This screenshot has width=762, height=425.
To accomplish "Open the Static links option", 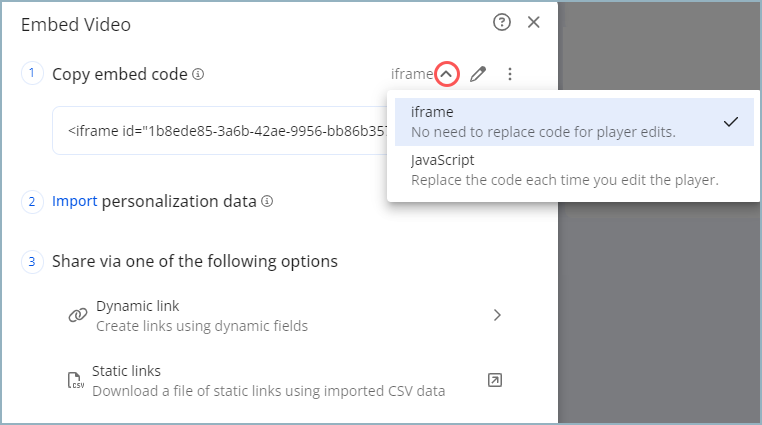I will point(285,381).
